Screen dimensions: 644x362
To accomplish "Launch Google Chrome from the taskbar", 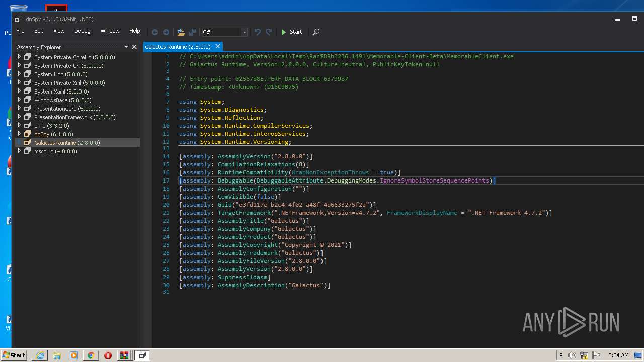I will pyautogui.click(x=91, y=355).
